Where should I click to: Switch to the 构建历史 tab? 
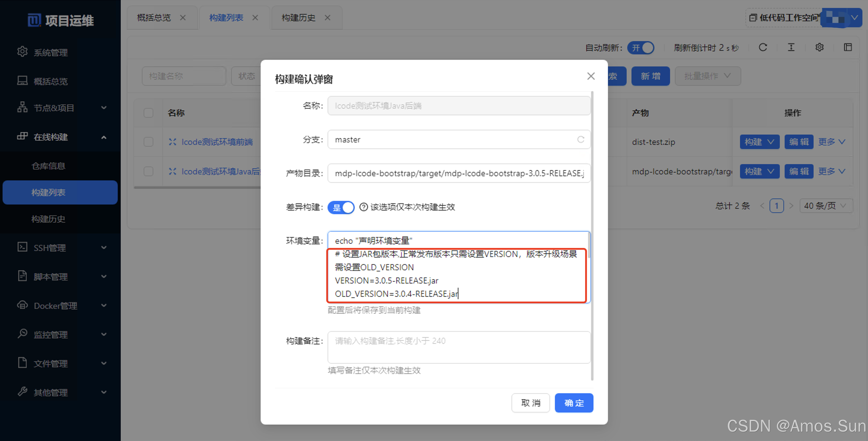click(298, 17)
